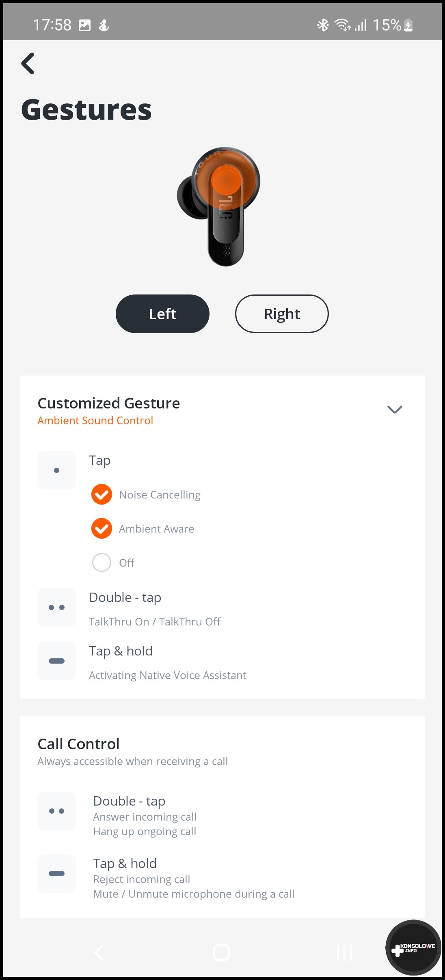Tap the back arrow above Gestures
This screenshot has height=980, width=445.
pyautogui.click(x=28, y=64)
